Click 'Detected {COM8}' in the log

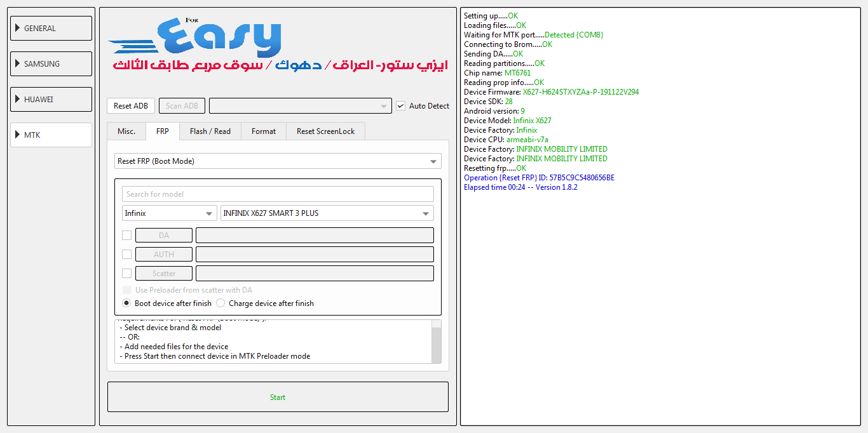(574, 35)
